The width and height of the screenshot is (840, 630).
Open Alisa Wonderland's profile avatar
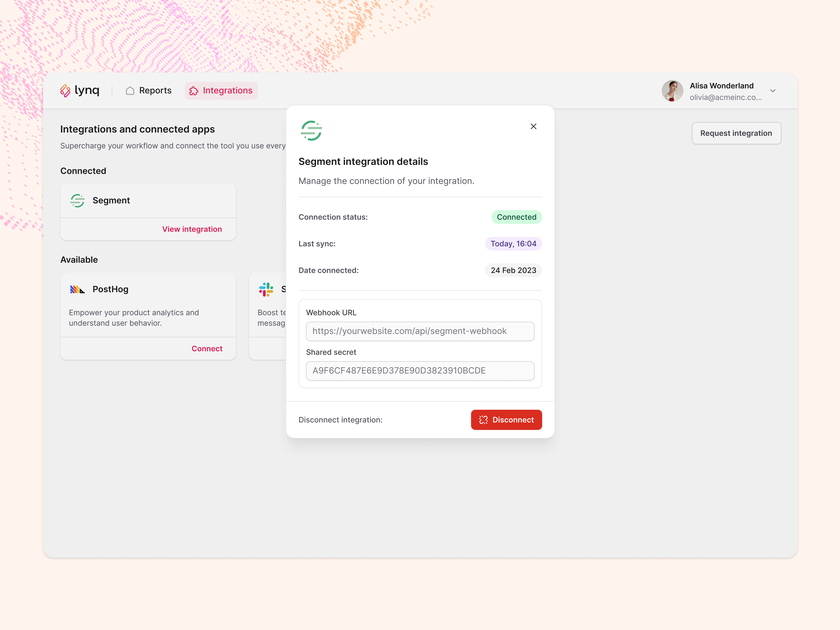pyautogui.click(x=673, y=91)
